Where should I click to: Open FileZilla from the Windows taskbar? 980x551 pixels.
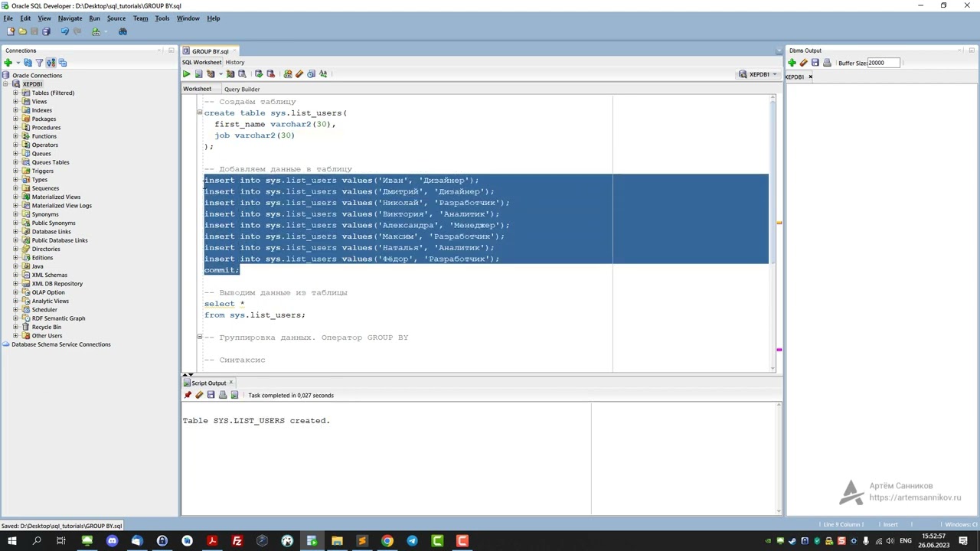[x=237, y=541]
